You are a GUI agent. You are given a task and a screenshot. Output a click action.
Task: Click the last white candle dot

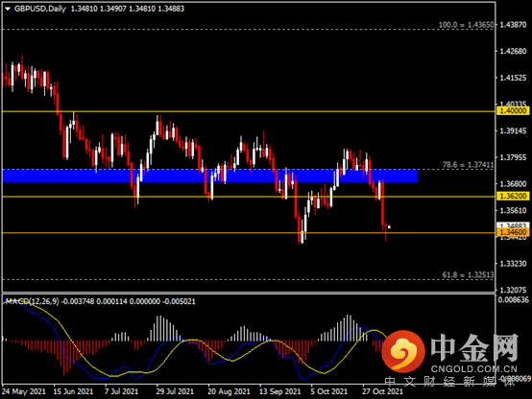click(x=389, y=226)
